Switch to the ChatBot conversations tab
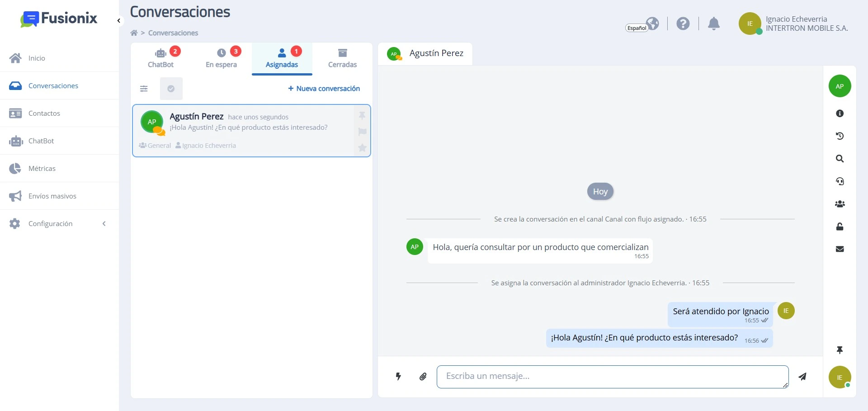This screenshot has width=868, height=411. [161, 59]
